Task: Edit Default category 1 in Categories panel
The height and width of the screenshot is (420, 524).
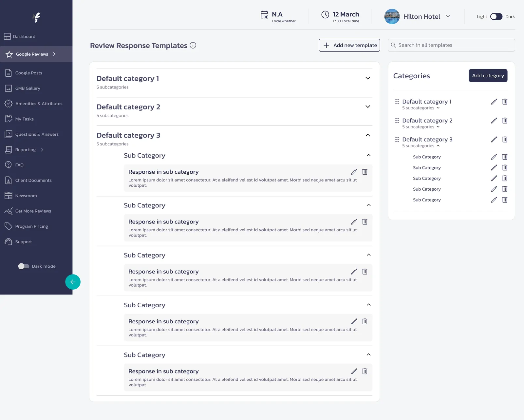Action: coord(494,102)
